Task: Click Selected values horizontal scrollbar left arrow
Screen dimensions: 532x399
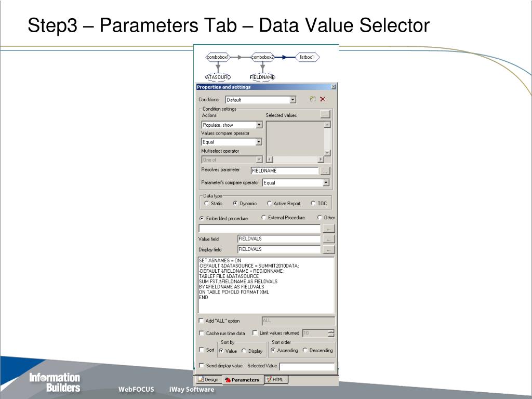Action: pyautogui.click(x=270, y=159)
